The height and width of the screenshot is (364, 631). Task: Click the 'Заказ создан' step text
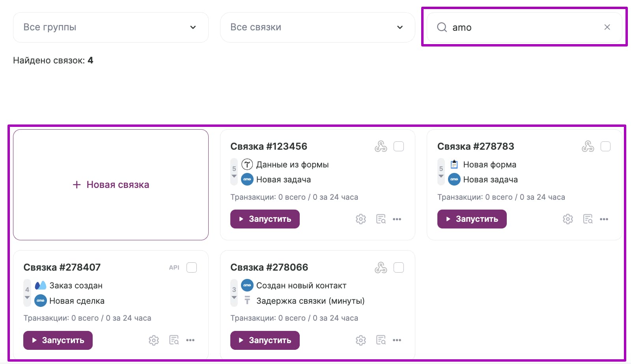click(76, 286)
